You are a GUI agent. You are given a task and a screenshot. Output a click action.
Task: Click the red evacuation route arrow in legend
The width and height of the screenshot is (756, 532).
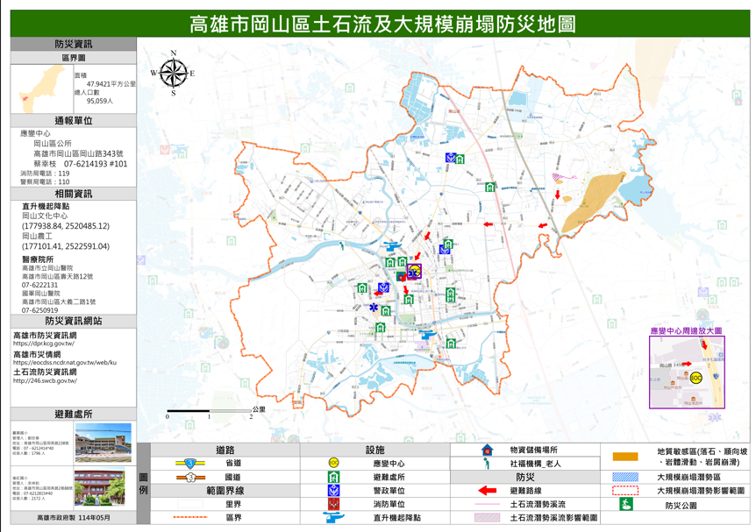pos(487,491)
